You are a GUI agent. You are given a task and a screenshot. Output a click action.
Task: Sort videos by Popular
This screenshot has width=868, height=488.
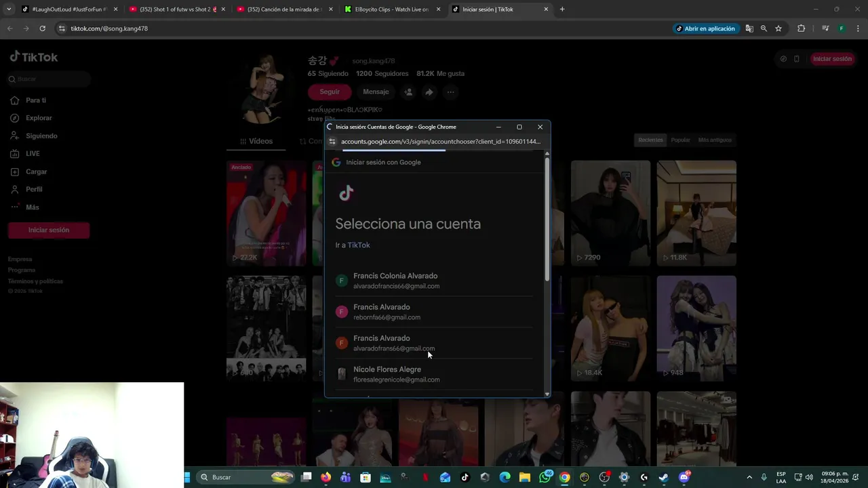pos(680,140)
